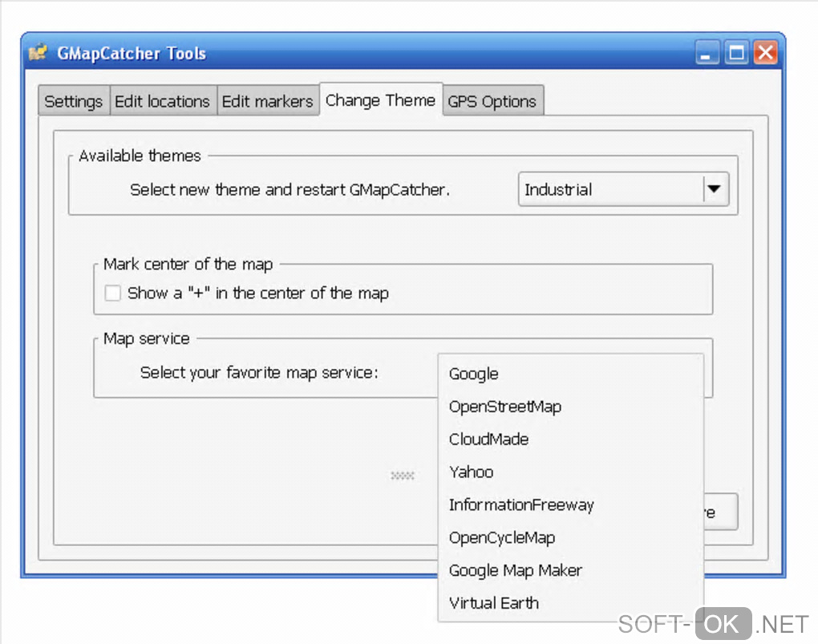Screen dimensions: 818x644
Task: Select OpenCycleMap from the list
Action: pyautogui.click(x=502, y=538)
